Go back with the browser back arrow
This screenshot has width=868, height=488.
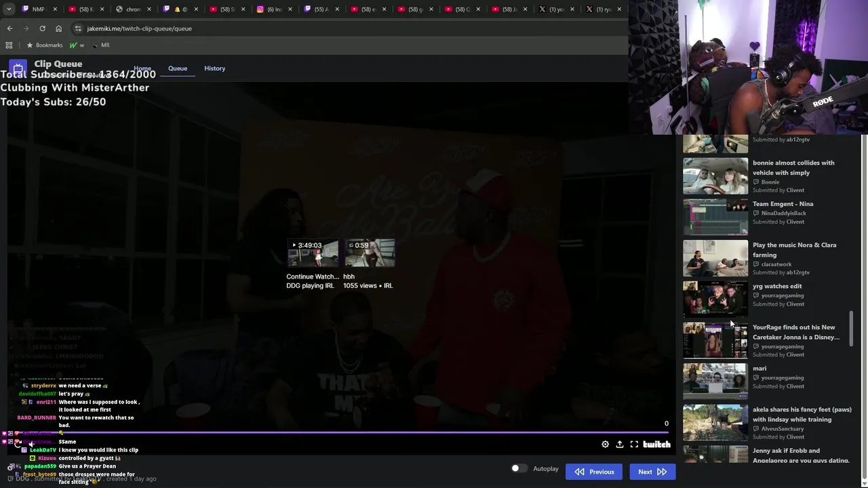coord(9,28)
